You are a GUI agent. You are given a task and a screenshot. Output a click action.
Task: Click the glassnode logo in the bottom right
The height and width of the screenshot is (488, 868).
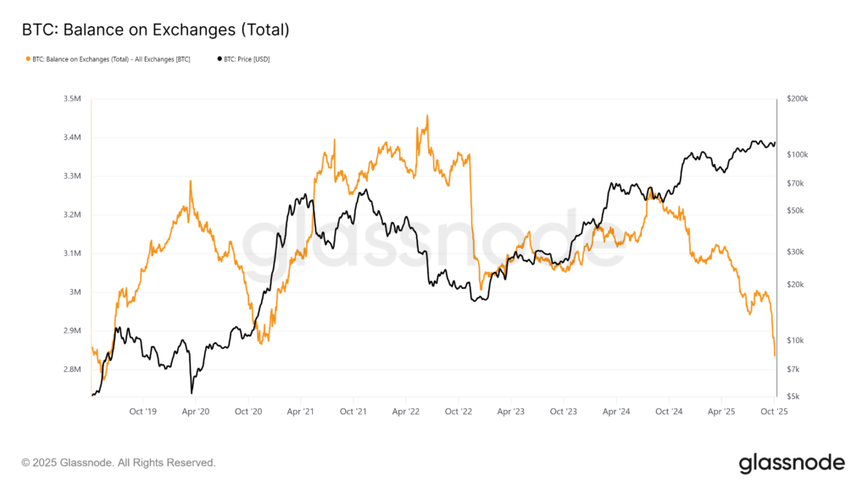point(792,463)
